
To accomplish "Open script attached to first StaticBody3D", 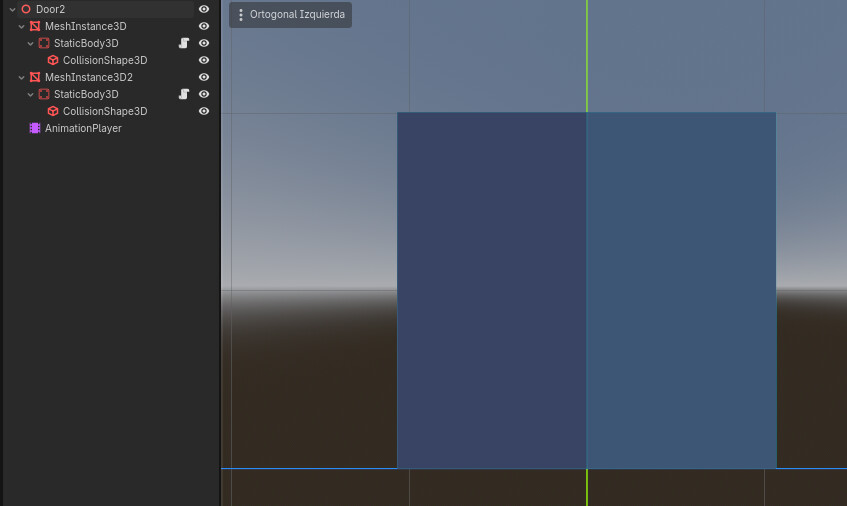I will 184,43.
